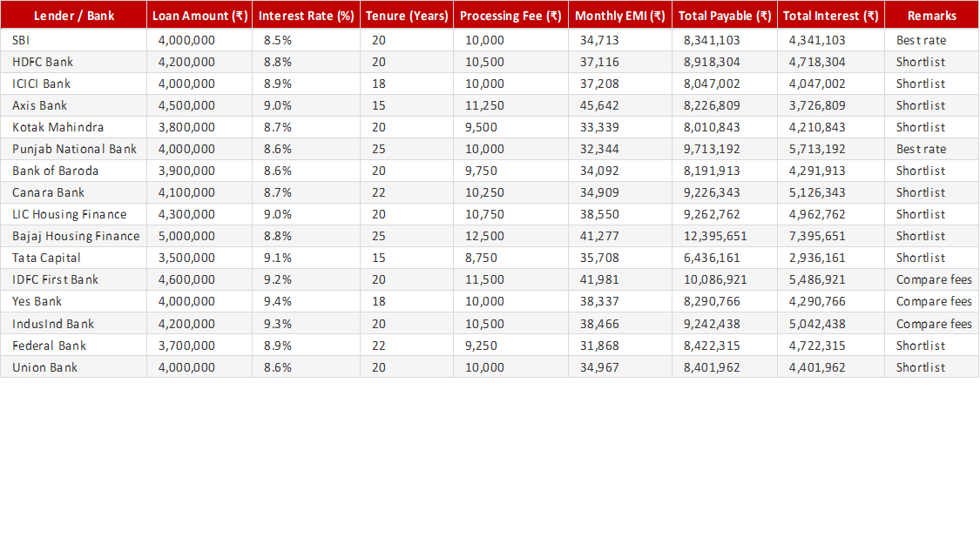Viewport: 980px width, 544px height.
Task: Click the 'Tenure (Years)' column header
Action: pyautogui.click(x=407, y=16)
